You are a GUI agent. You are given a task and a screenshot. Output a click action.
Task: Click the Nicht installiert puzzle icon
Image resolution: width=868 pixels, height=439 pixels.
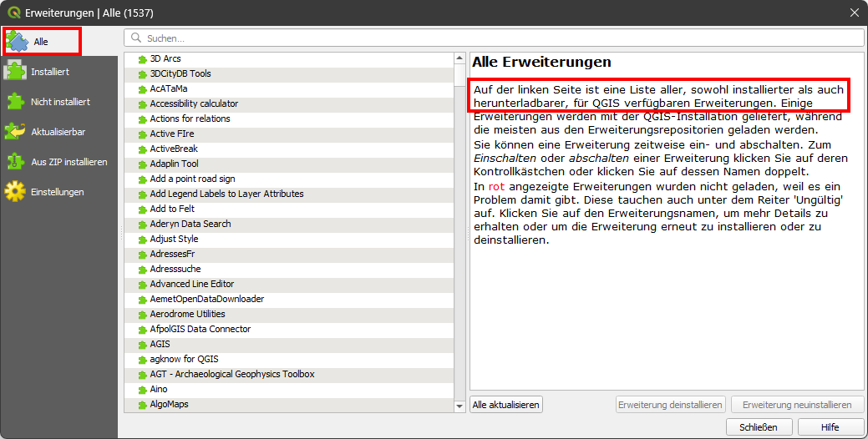tap(15, 102)
